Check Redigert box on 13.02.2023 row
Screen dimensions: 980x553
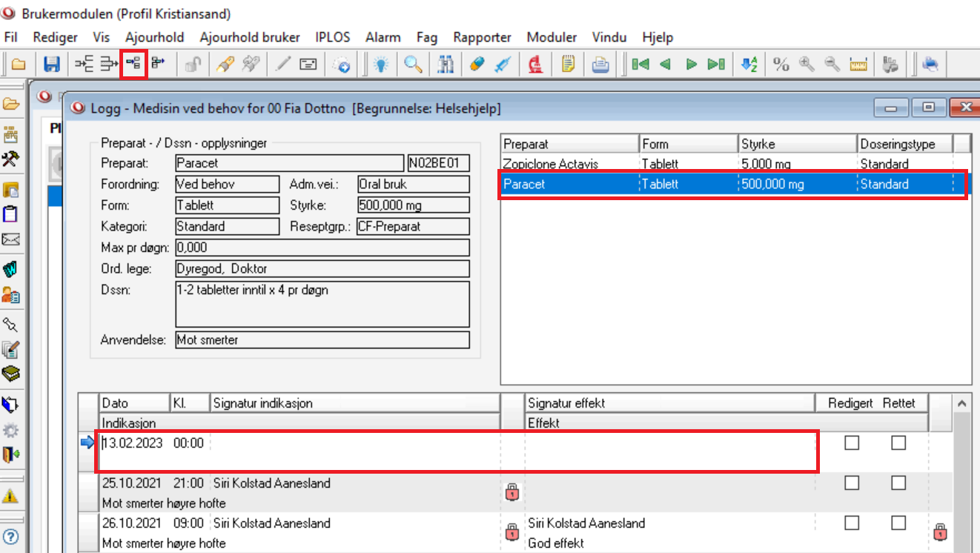pos(852,443)
